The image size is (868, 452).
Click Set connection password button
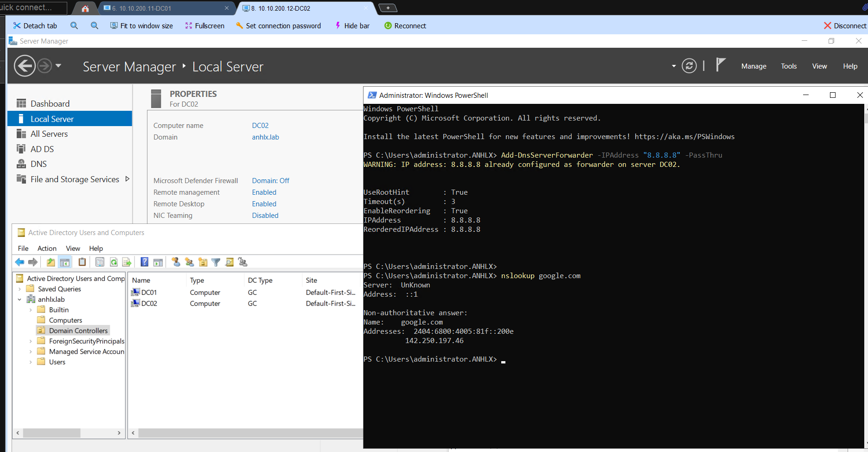click(278, 26)
